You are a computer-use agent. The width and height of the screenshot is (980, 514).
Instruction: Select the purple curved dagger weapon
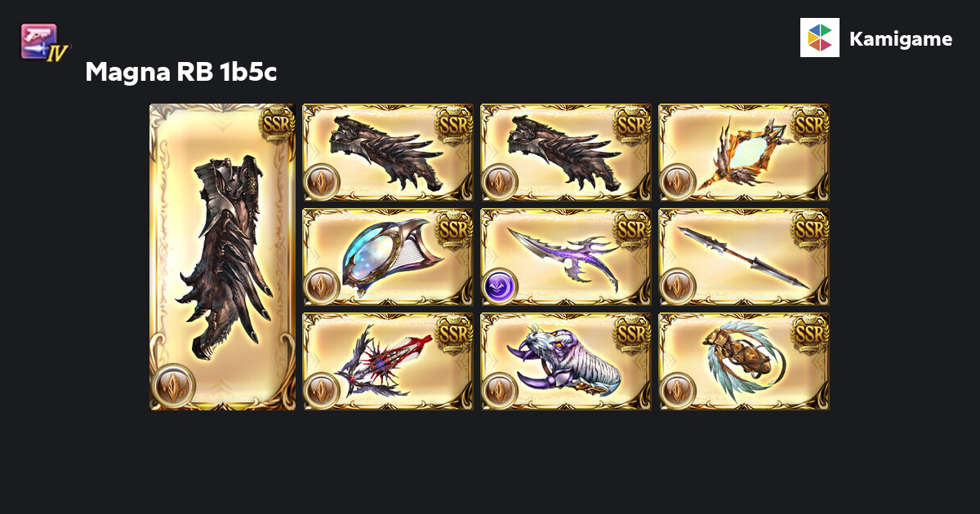tap(566, 257)
